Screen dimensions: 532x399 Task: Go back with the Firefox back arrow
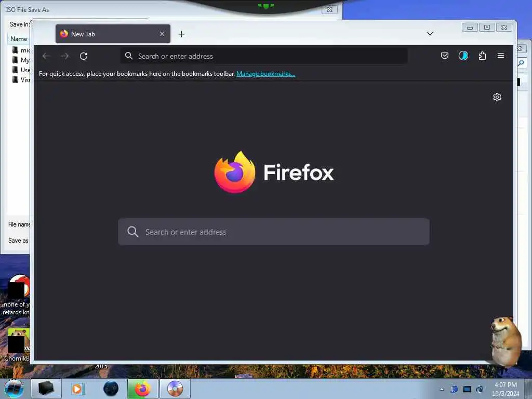pos(46,56)
